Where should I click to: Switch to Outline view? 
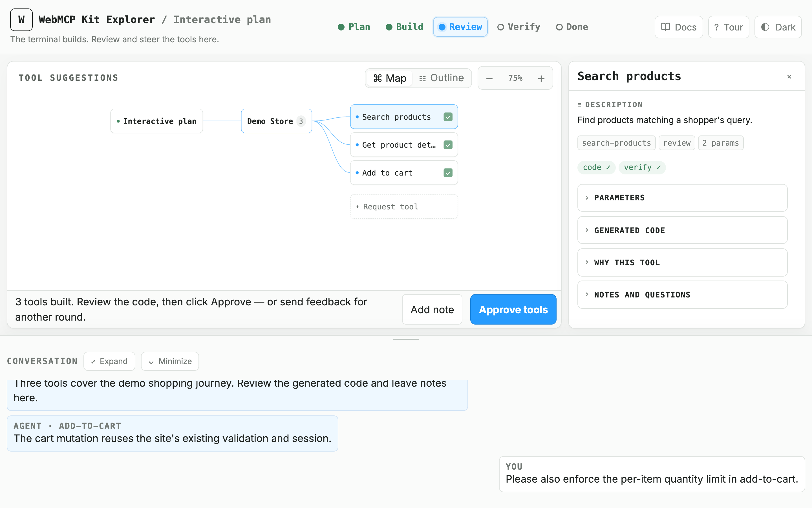click(x=442, y=78)
